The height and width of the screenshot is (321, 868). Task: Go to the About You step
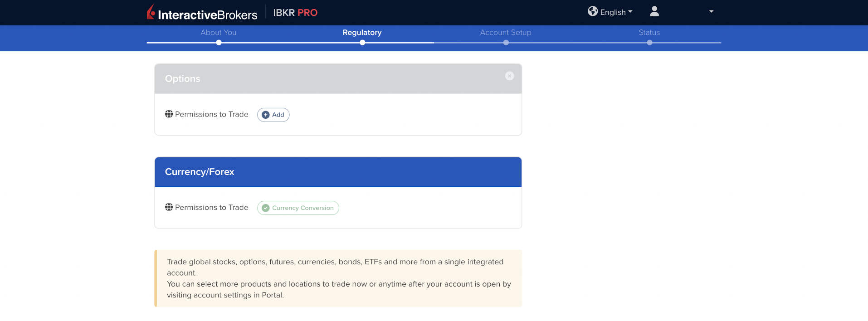(x=218, y=33)
